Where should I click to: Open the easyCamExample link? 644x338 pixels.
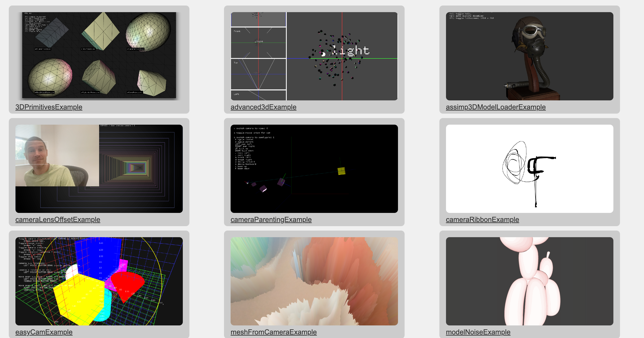(x=44, y=332)
